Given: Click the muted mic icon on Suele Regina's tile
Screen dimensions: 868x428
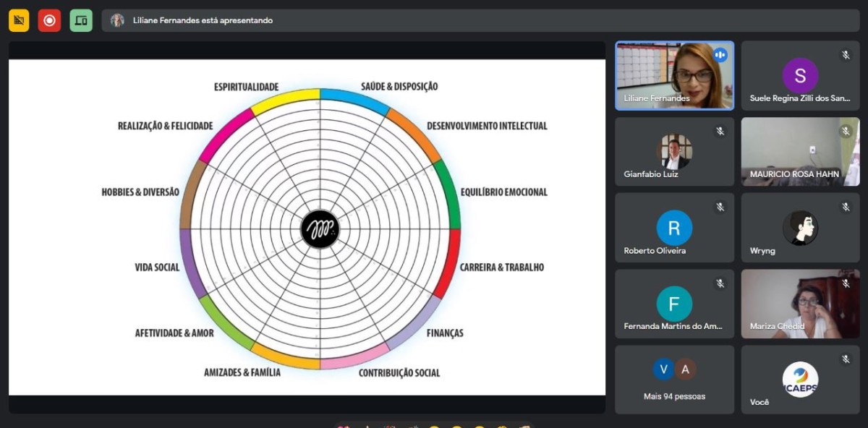Looking at the screenshot, I should click(x=846, y=55).
